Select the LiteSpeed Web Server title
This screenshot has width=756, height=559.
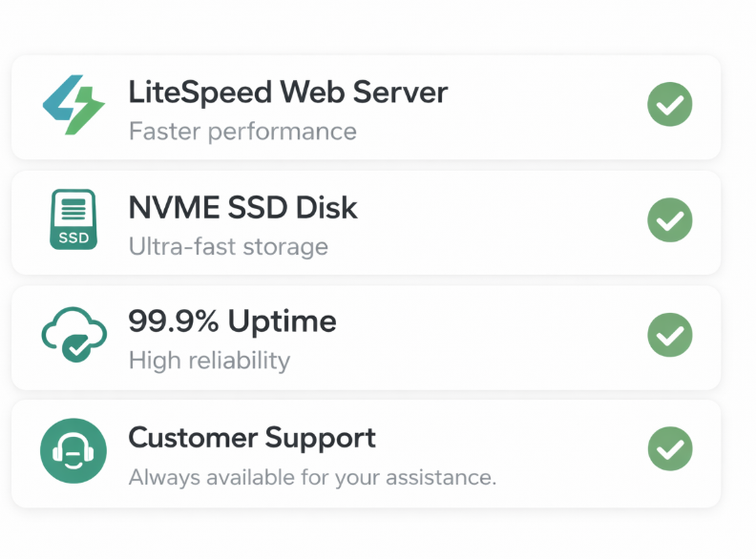pos(287,93)
